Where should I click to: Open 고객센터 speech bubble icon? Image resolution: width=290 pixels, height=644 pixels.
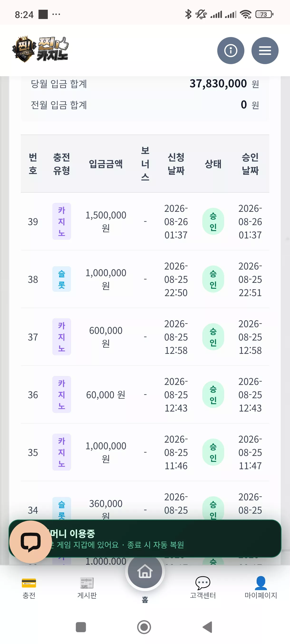click(203, 583)
